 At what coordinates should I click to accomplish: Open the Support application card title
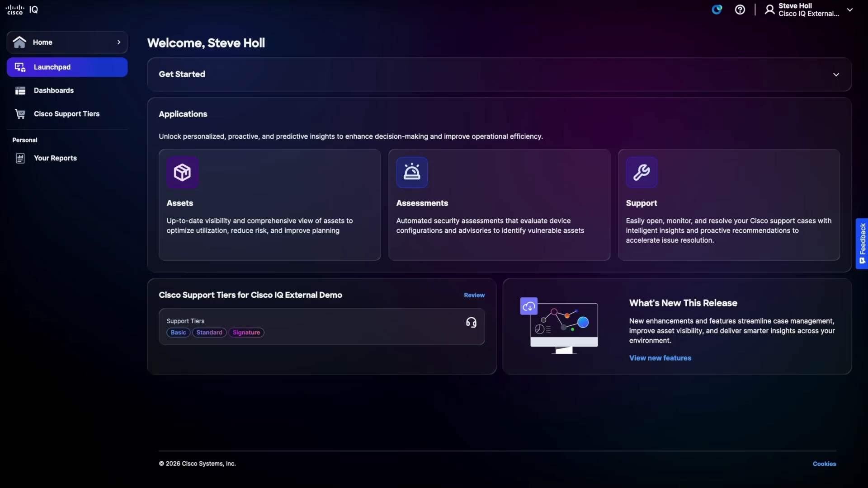[x=642, y=203]
